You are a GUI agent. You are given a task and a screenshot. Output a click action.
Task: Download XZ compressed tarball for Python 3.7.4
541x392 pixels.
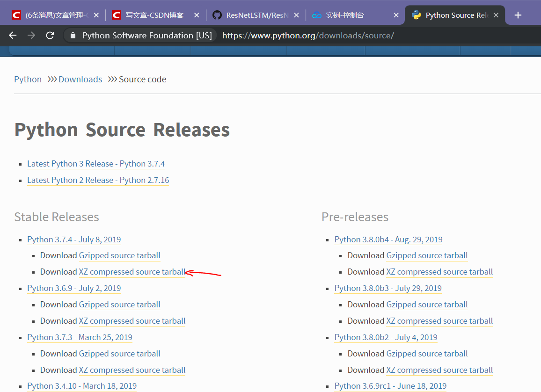pos(132,272)
